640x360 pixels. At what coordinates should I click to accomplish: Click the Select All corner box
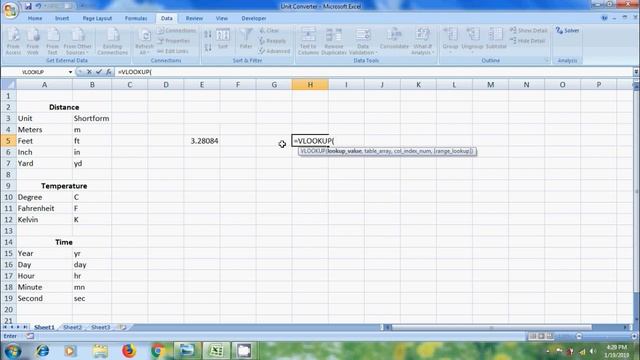[9, 84]
